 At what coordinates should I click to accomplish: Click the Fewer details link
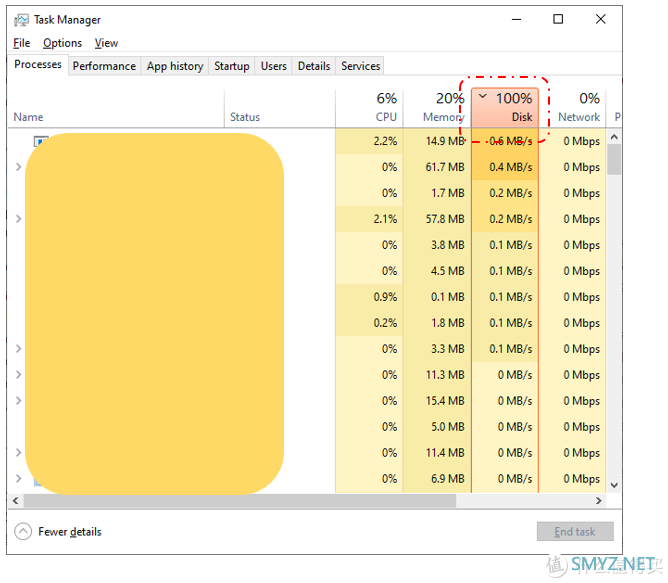(x=70, y=532)
